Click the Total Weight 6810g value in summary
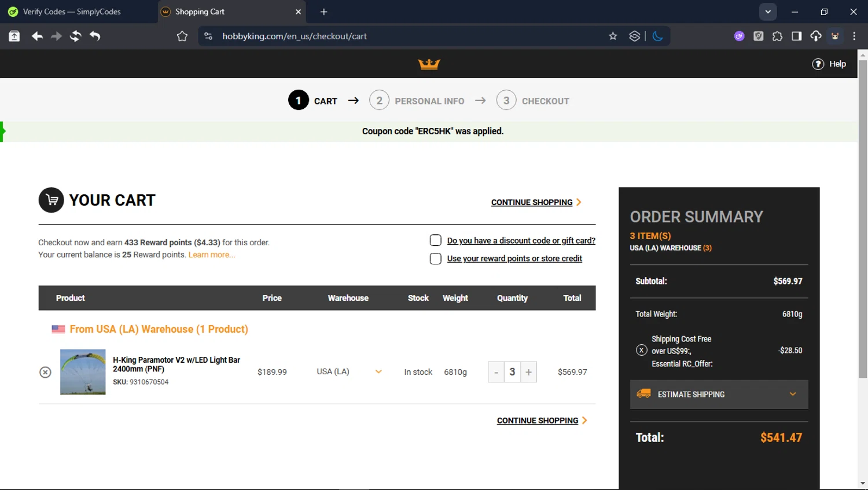868x490 pixels. (x=792, y=314)
